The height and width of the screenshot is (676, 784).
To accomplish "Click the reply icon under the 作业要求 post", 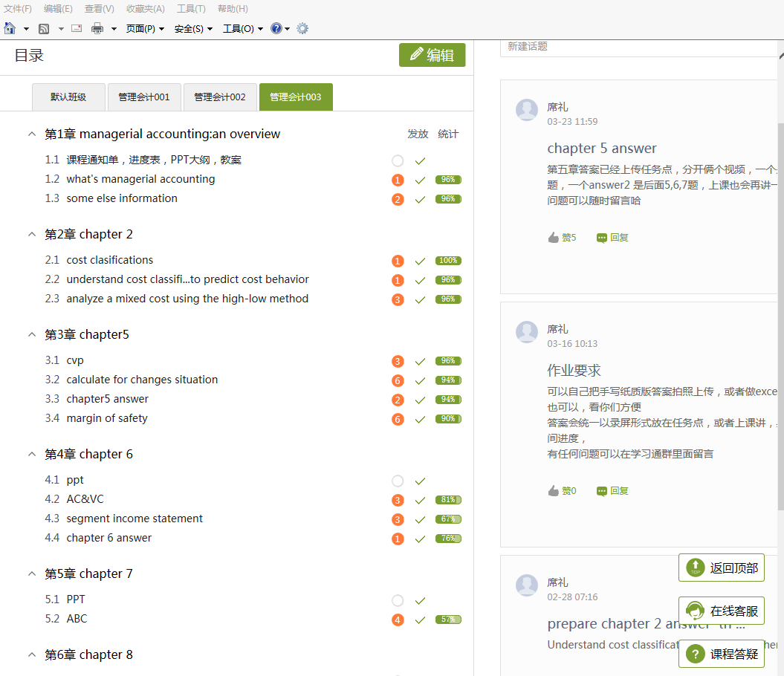I will (x=602, y=491).
